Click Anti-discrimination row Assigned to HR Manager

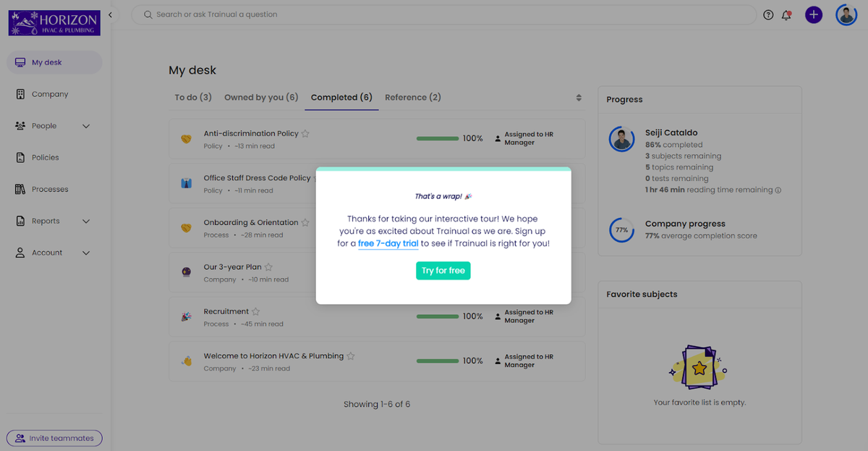[524, 138]
